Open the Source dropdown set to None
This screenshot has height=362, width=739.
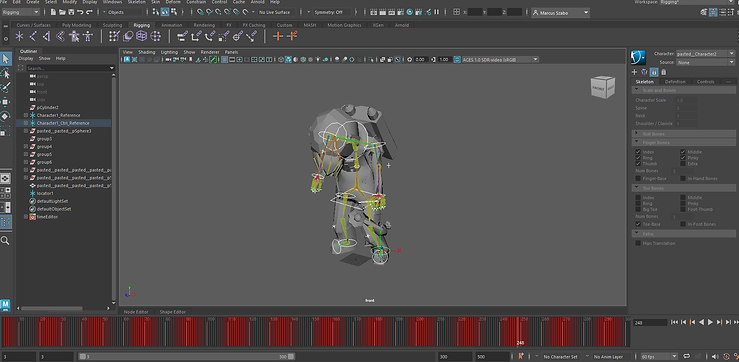click(705, 62)
